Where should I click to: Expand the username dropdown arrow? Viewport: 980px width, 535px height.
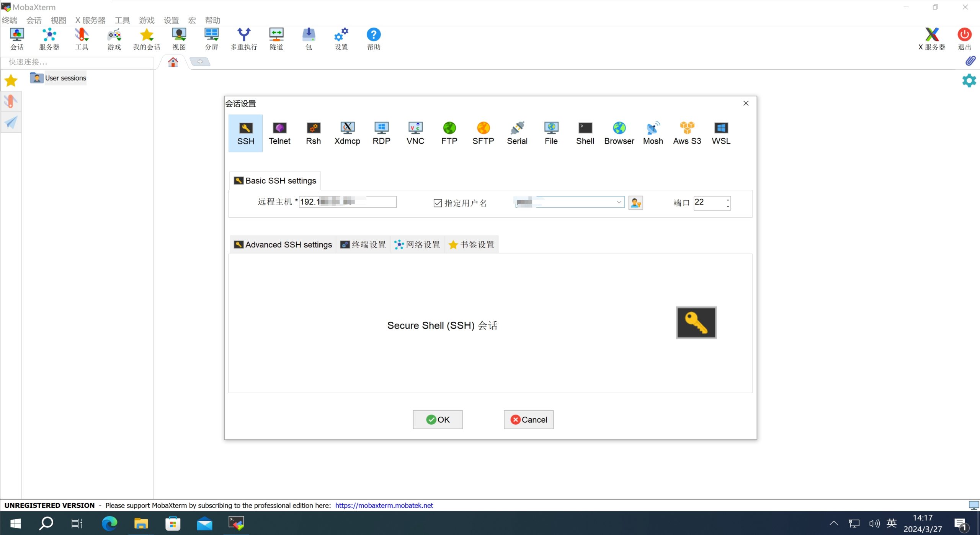click(619, 202)
